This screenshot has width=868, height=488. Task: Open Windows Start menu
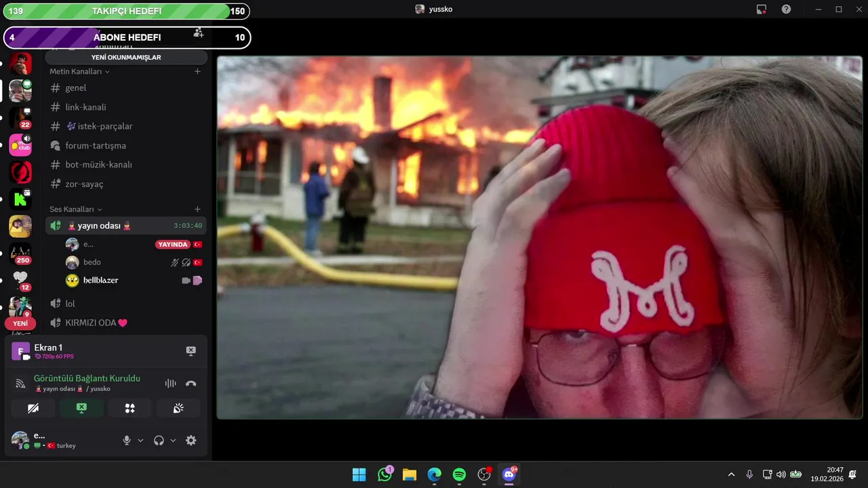359,474
